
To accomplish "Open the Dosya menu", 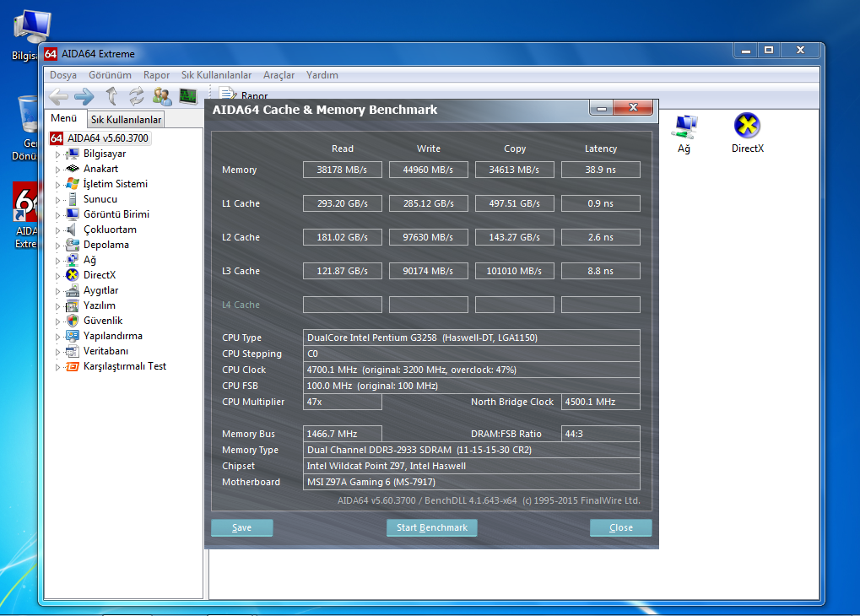I will coord(63,75).
